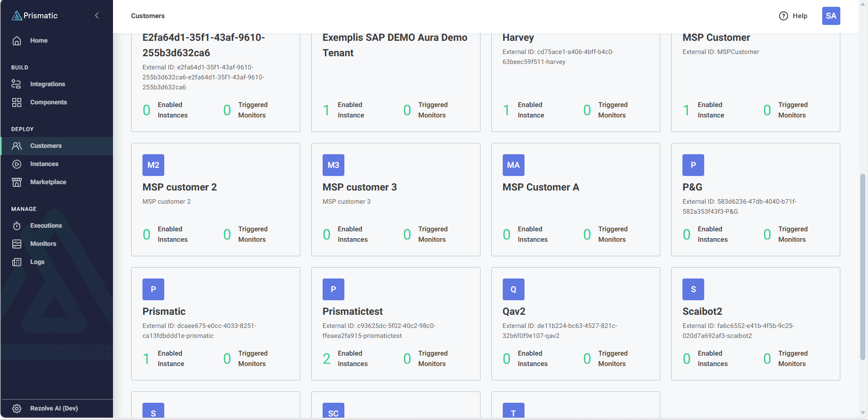868x420 pixels.
Task: Open Rezolve AI (Dev) settings menu
Action: pos(54,408)
